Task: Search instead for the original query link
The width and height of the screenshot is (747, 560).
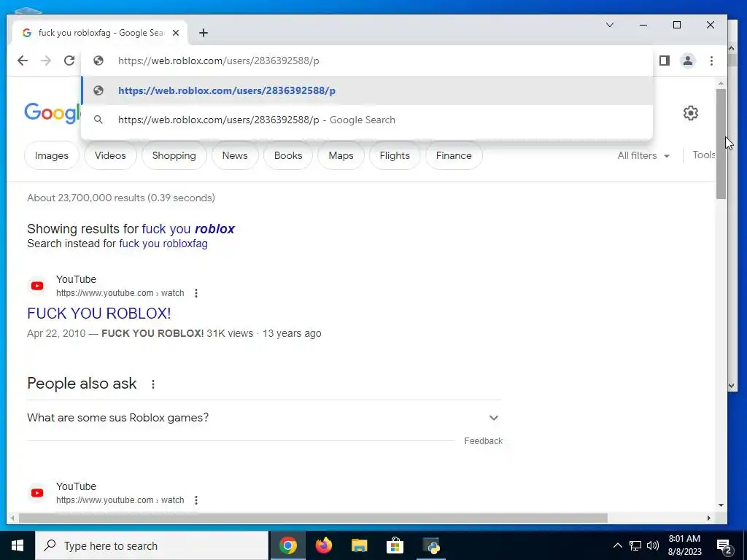Action: coord(163,244)
